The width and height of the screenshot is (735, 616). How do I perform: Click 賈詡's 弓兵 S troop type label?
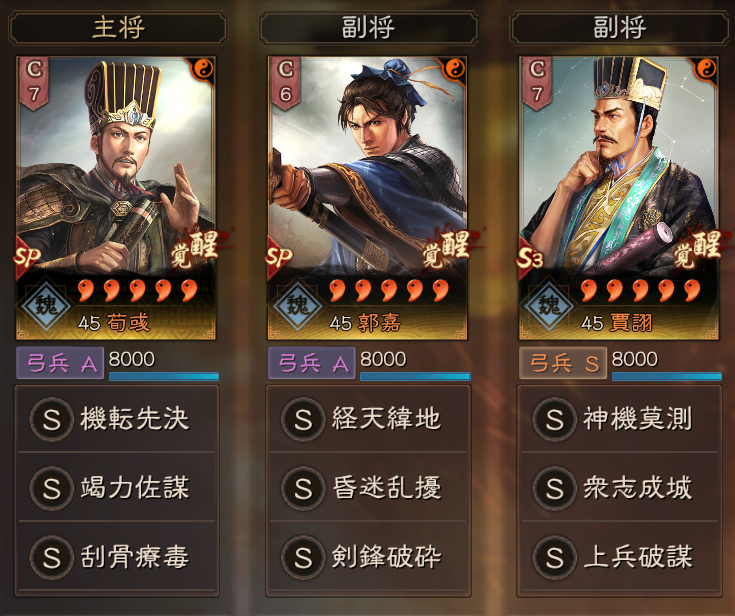tap(563, 363)
